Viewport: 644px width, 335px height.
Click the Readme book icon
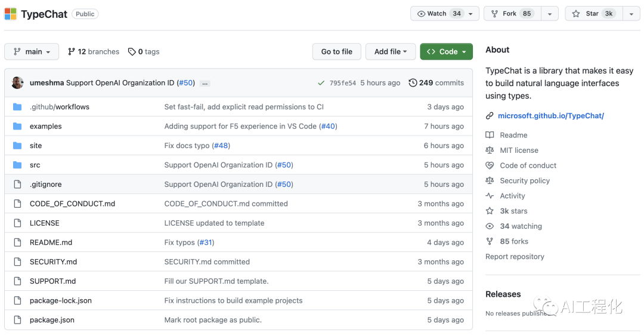tap(490, 135)
